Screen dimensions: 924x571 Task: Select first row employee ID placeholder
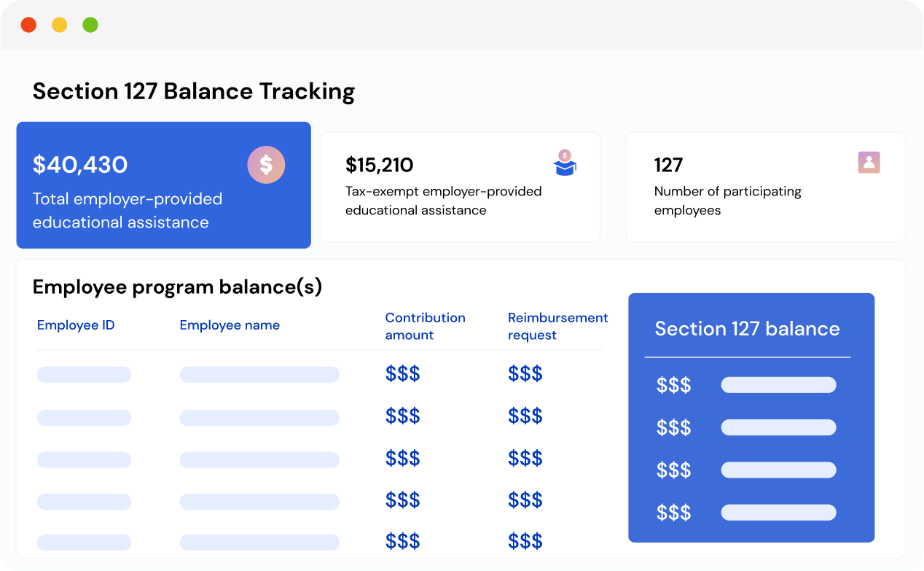[x=84, y=375]
